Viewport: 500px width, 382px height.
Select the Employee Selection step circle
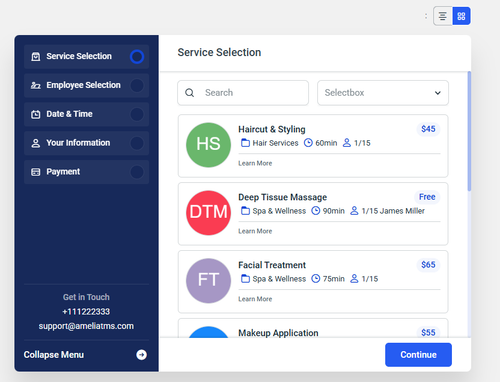click(x=137, y=86)
